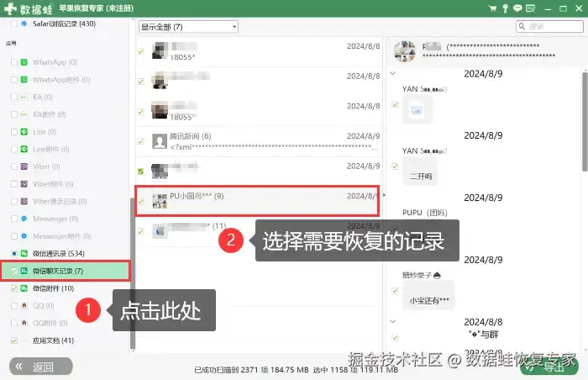Click the 返回 back button
The width and height of the screenshot is (588, 380).
(x=41, y=366)
